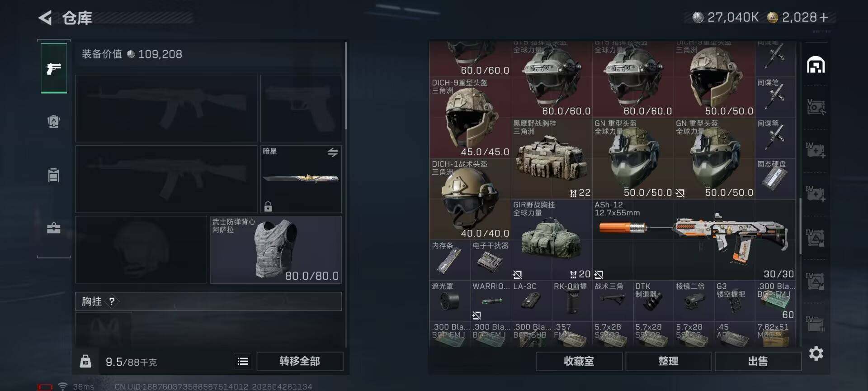Click the plus to add currency at top right
The height and width of the screenshot is (391, 868).
[x=824, y=17]
